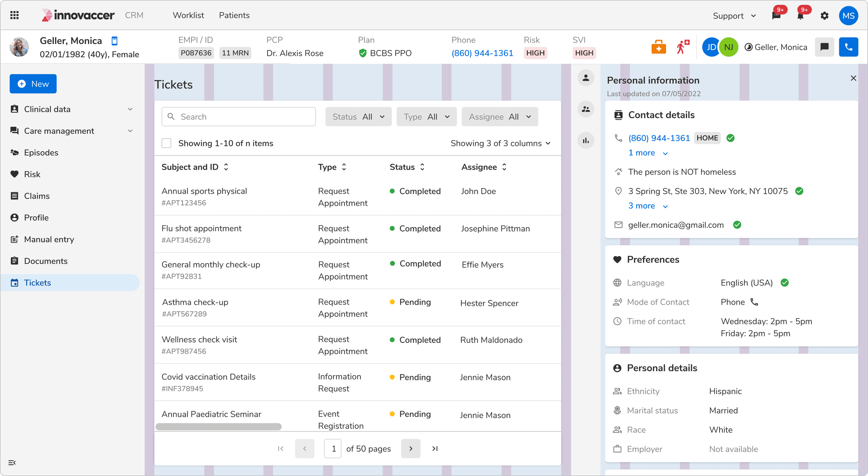This screenshot has width=868, height=476.
Task: Sort by the Subject and ID column
Action: 226,167
